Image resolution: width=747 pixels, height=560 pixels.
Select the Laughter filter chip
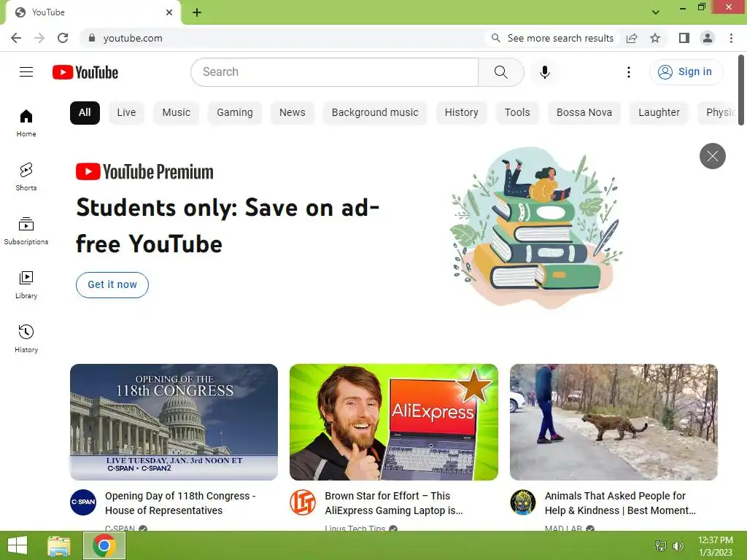(x=659, y=113)
